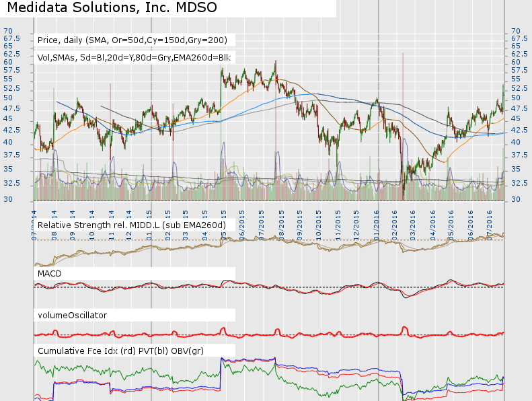Click 37.5 on the left price axis

click(x=11, y=155)
